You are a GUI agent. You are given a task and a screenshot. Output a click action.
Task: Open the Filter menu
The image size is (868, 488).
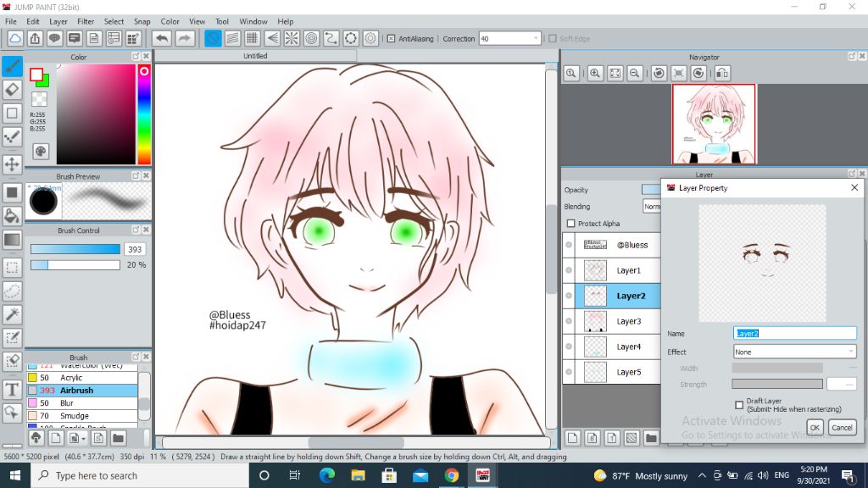pos(86,21)
